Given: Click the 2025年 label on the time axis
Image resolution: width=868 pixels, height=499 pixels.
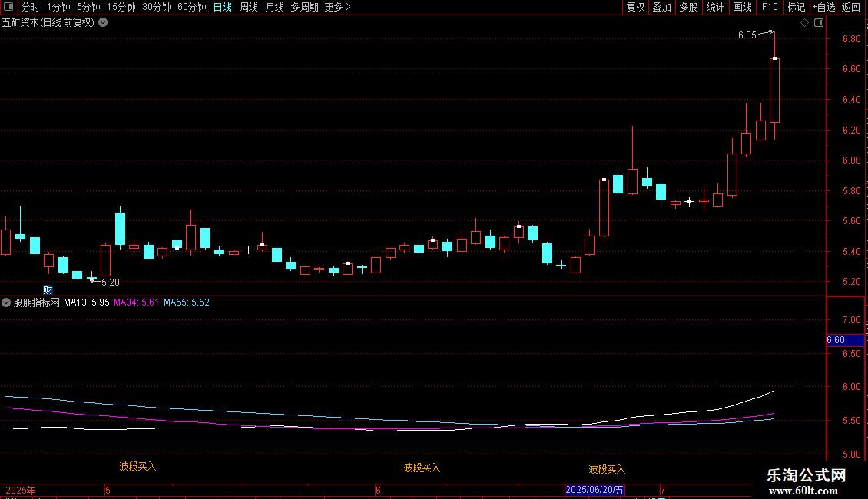Looking at the screenshot, I should pos(21,490).
